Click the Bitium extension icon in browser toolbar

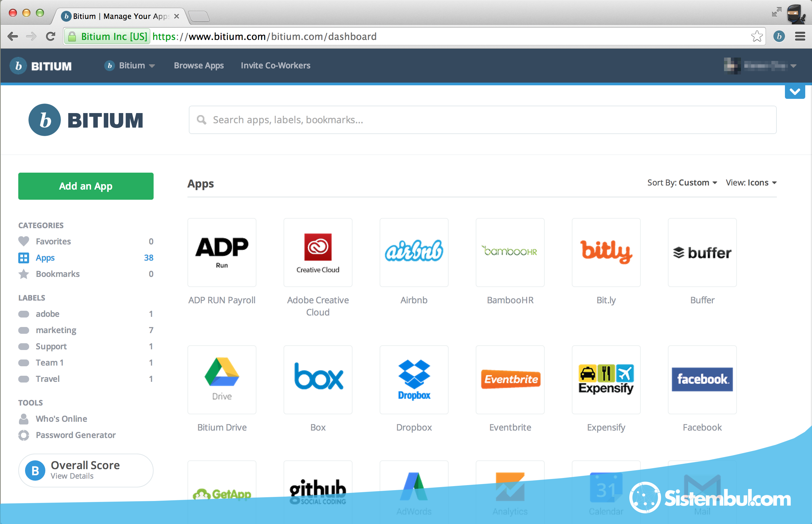779,36
